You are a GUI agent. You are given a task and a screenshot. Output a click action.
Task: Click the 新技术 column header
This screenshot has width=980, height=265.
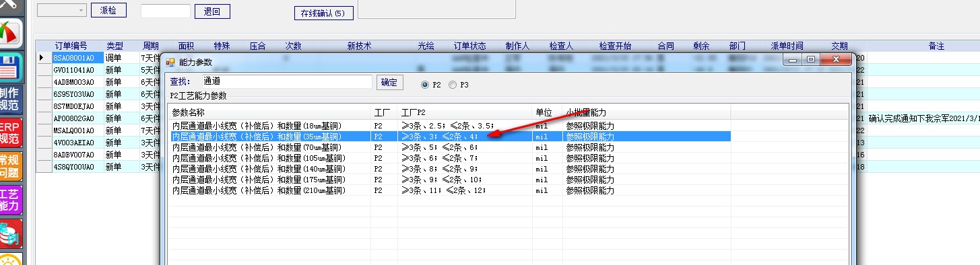coord(359,46)
